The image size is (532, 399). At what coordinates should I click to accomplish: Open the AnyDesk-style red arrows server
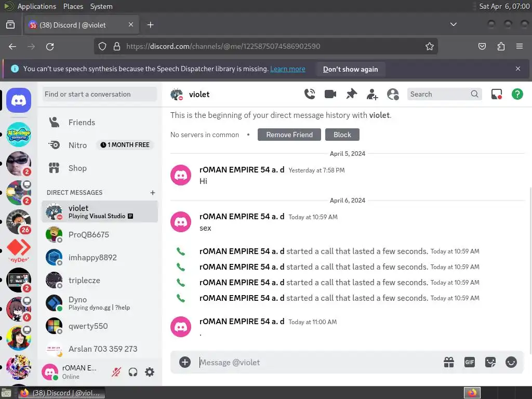pos(19,250)
